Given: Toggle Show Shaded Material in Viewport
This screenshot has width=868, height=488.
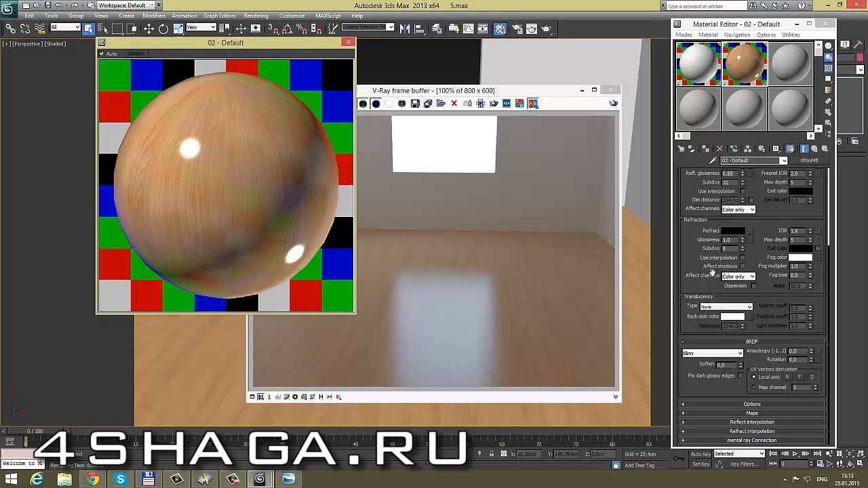Looking at the screenshot, I should pyautogui.click(x=790, y=148).
